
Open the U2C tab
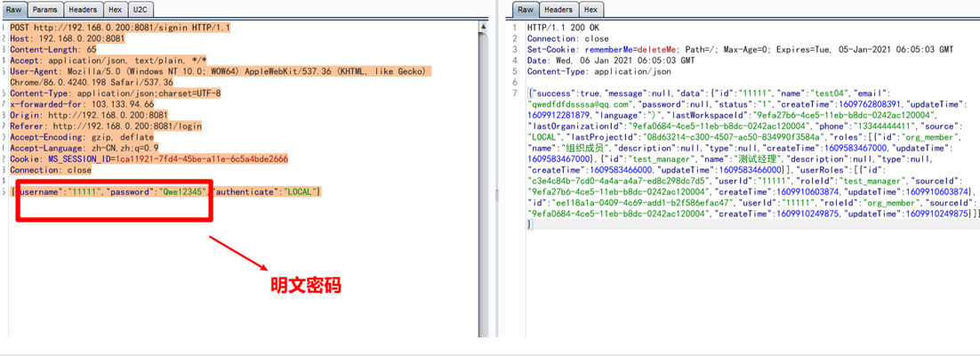point(141,10)
